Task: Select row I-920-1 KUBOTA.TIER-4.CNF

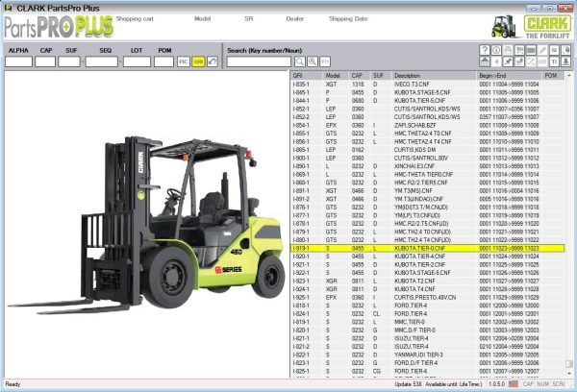Action: point(428,257)
